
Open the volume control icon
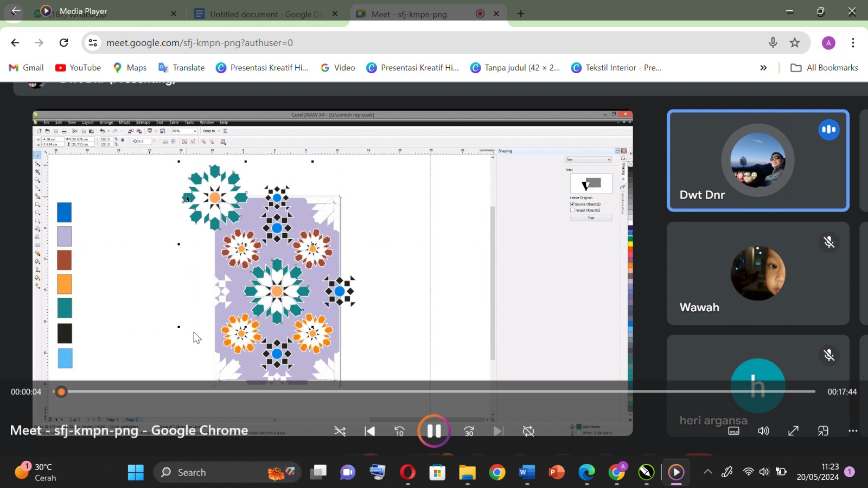[x=763, y=431]
